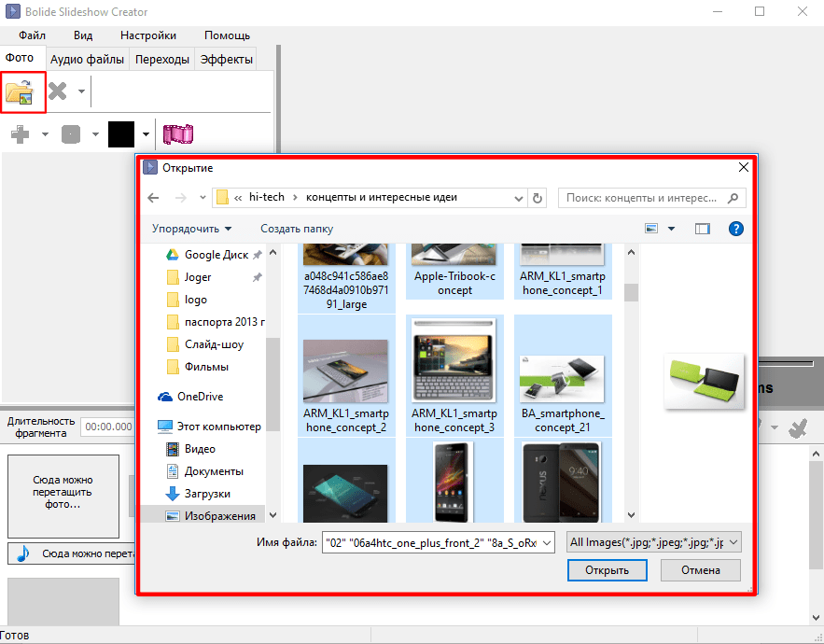
Task: Click the Длительность фрагмента time field
Action: (x=107, y=427)
